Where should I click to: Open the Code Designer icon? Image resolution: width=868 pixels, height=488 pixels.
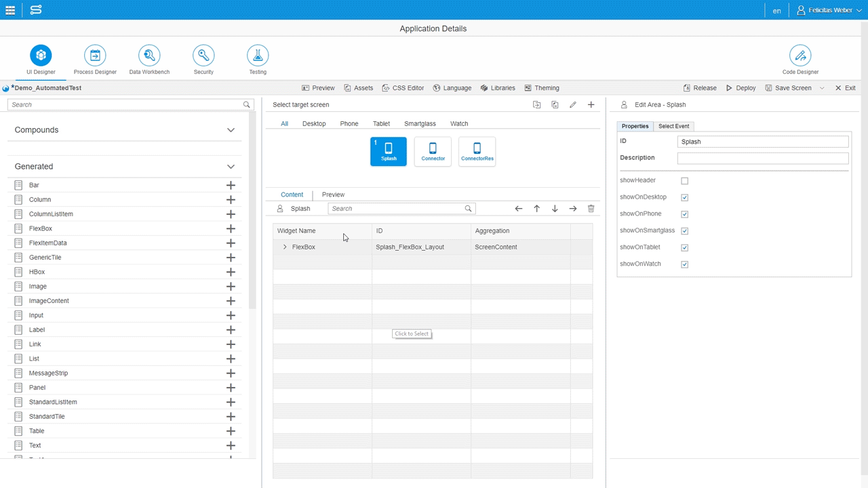tap(800, 56)
